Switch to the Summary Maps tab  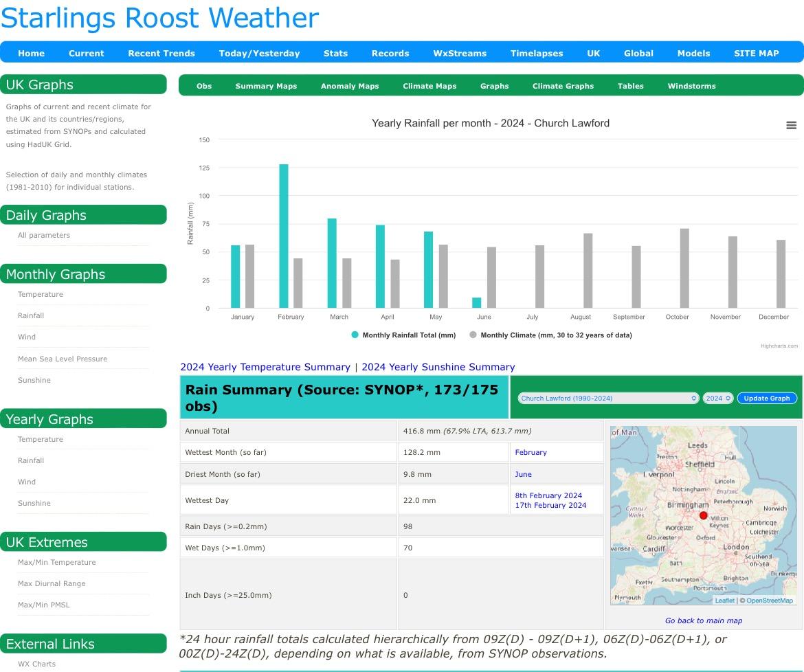coord(266,86)
